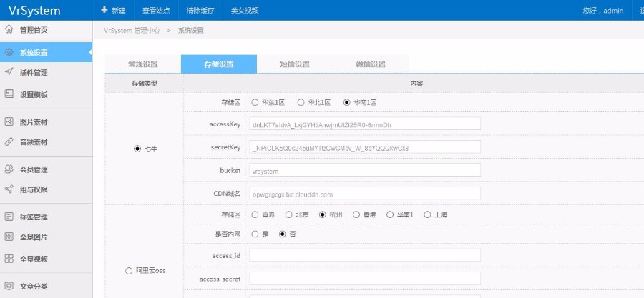Click the plus icon of 新建
This screenshot has width=644, height=298.
pyautogui.click(x=104, y=10)
